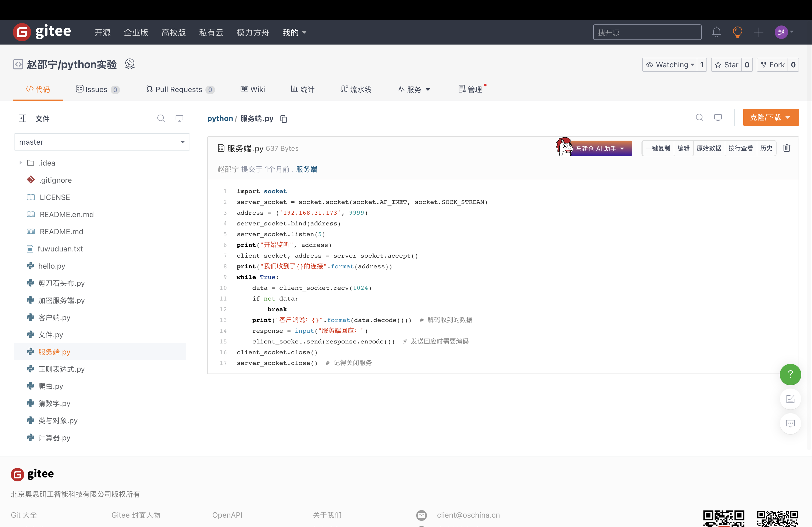The image size is (812, 527).
Task: Open the master branch selector
Action: pyautogui.click(x=102, y=142)
